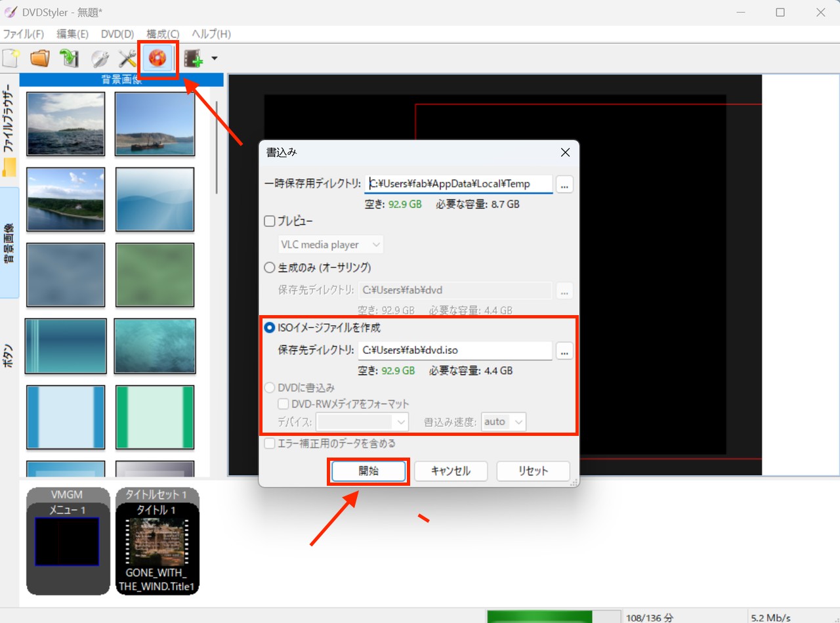Click the リセット button
Viewport: 840px width, 623px height.
(533, 471)
